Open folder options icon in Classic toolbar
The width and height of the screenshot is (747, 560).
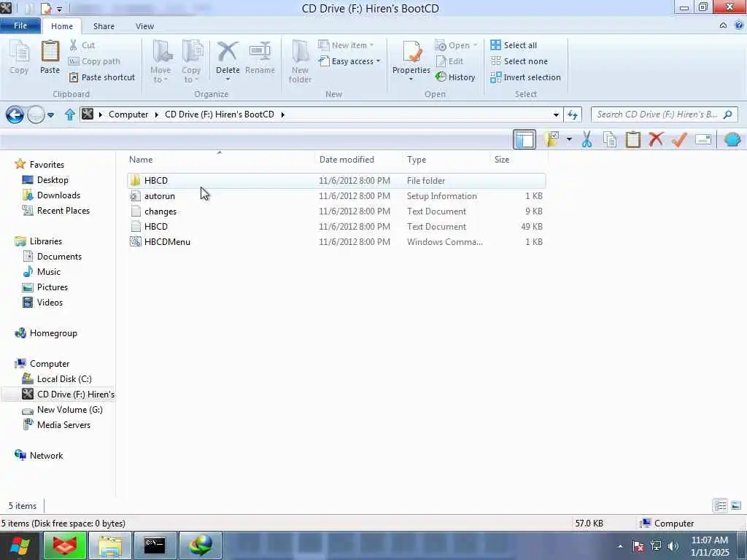[x=551, y=139]
